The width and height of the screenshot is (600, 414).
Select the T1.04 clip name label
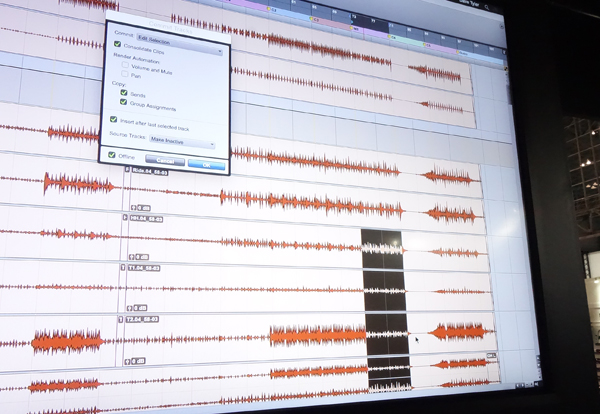point(143,268)
